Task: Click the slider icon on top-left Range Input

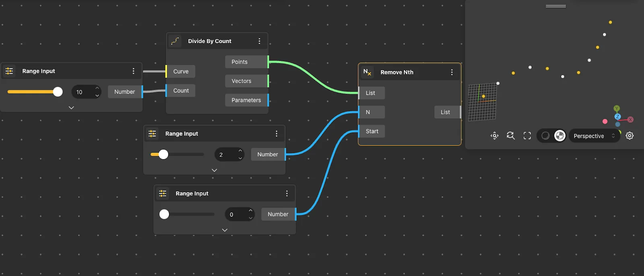Action: [9, 71]
